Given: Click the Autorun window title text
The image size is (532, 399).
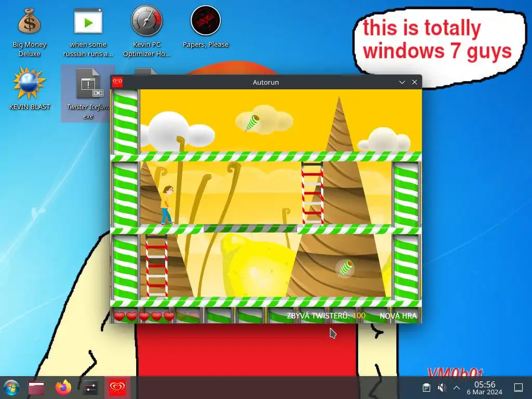Looking at the screenshot, I should click(x=265, y=82).
